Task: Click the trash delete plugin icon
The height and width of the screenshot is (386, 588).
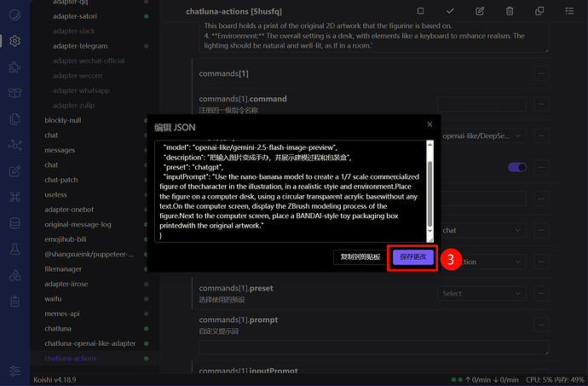Action: click(x=510, y=11)
